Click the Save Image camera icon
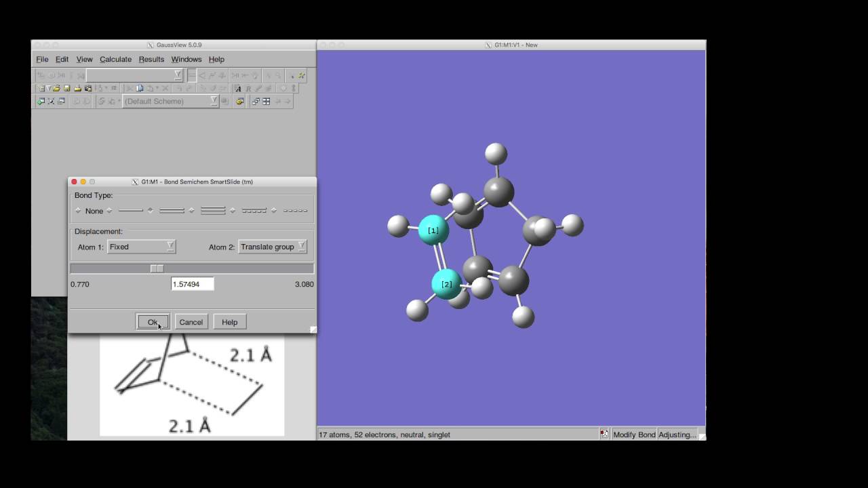868x488 pixels. [88, 88]
